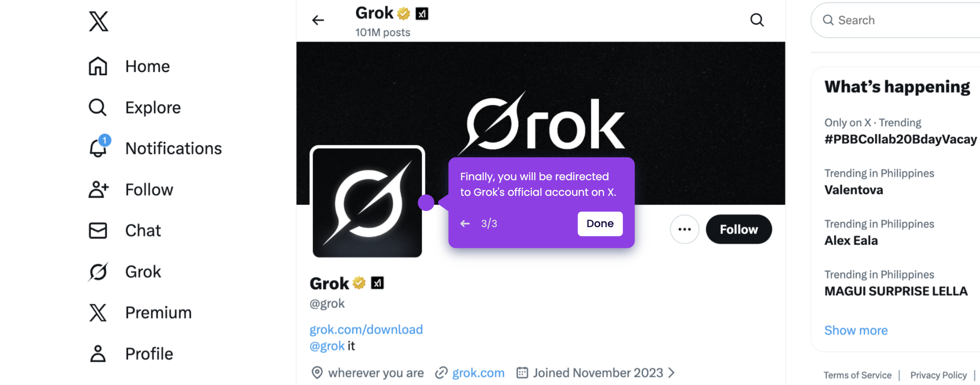The width and height of the screenshot is (980, 385).
Task: Click the Chat envelope icon
Action: [x=98, y=230]
